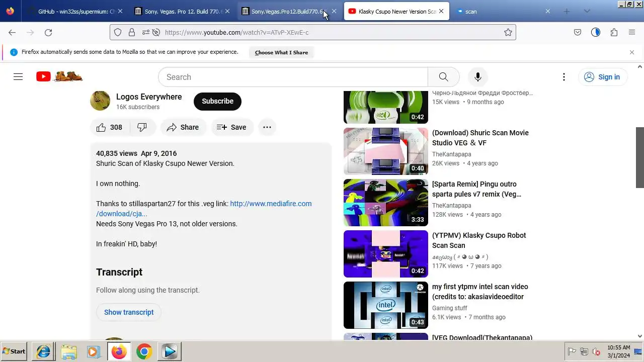Click the padlock site info icon
644x362 pixels.
(x=132, y=32)
